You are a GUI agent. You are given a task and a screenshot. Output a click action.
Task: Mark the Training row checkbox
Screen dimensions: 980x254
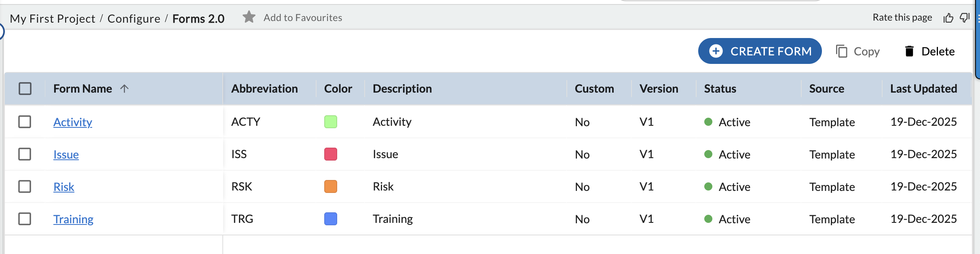25,219
